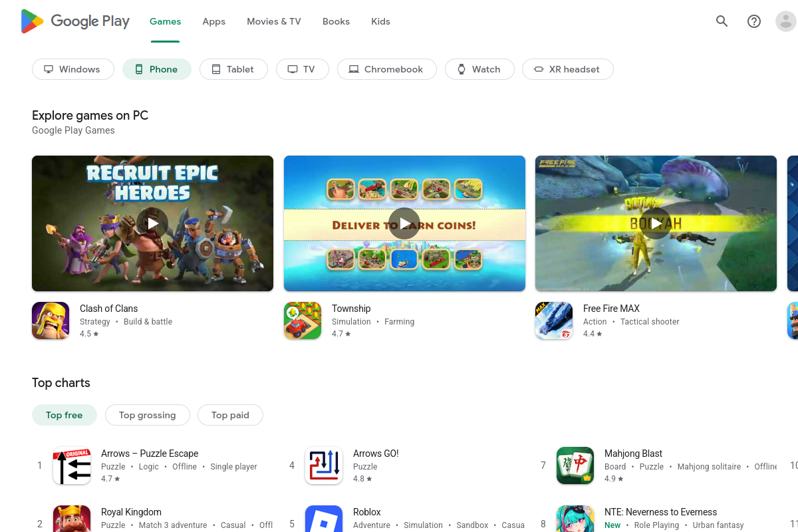The width and height of the screenshot is (798, 532).
Task: Open the Free Fire MAX title link
Action: click(611, 309)
